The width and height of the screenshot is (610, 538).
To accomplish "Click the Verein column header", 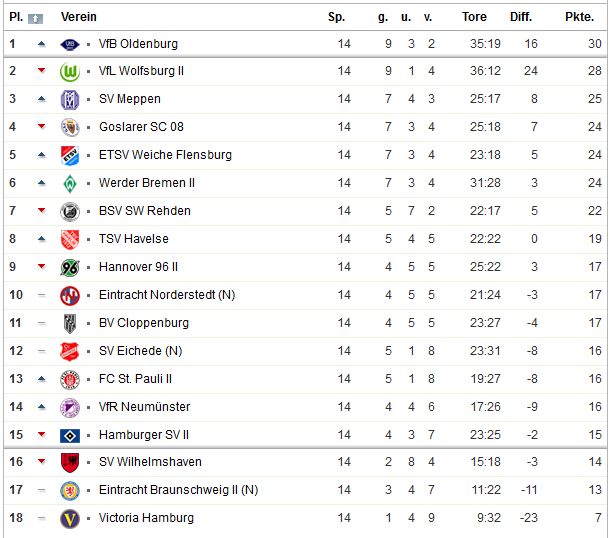I will (79, 17).
